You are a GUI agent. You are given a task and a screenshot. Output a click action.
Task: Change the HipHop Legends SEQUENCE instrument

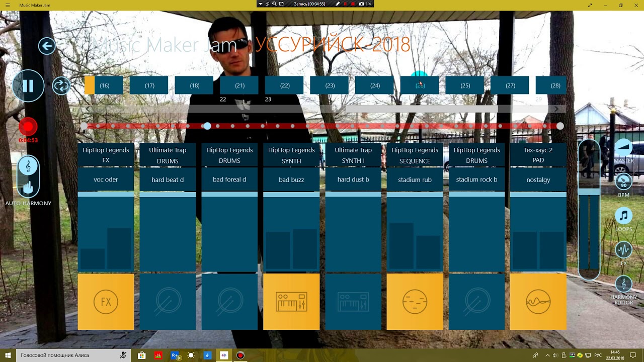click(x=415, y=155)
